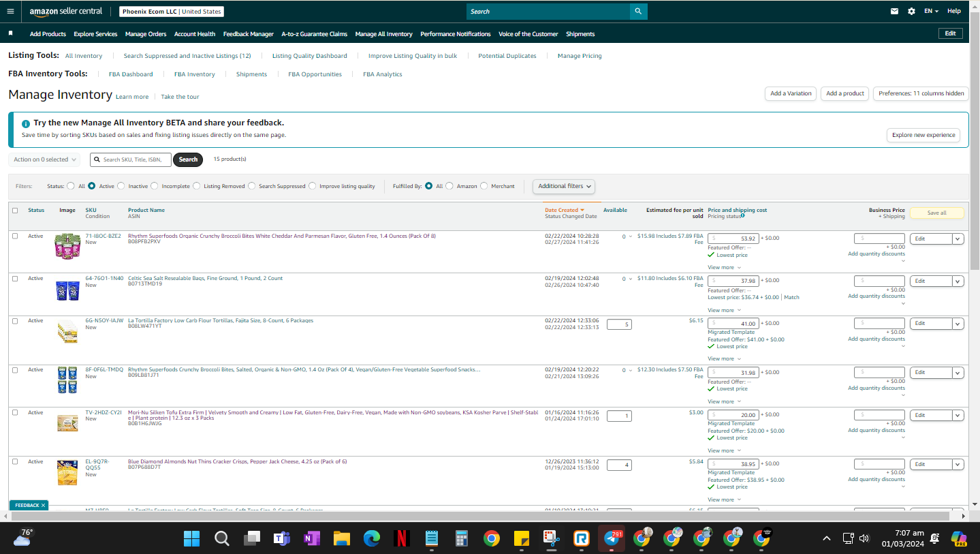
Task: Open Edit dropdown arrow for Celtic Sea Salt
Action: 958,281
